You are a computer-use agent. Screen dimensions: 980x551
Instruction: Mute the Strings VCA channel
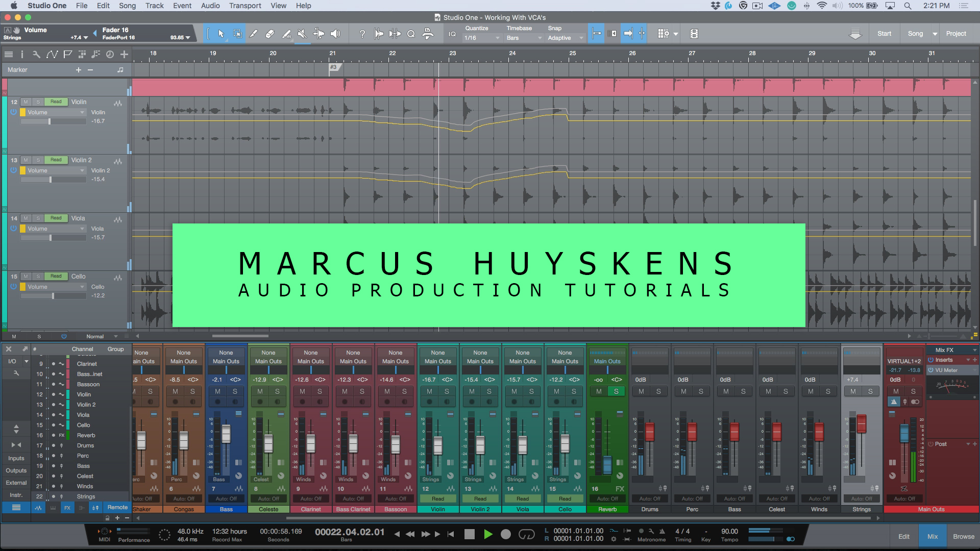[x=853, y=391]
